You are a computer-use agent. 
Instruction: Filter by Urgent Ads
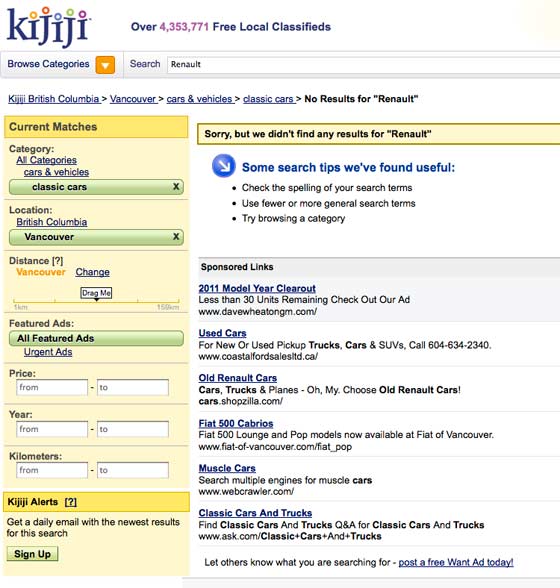click(x=48, y=352)
